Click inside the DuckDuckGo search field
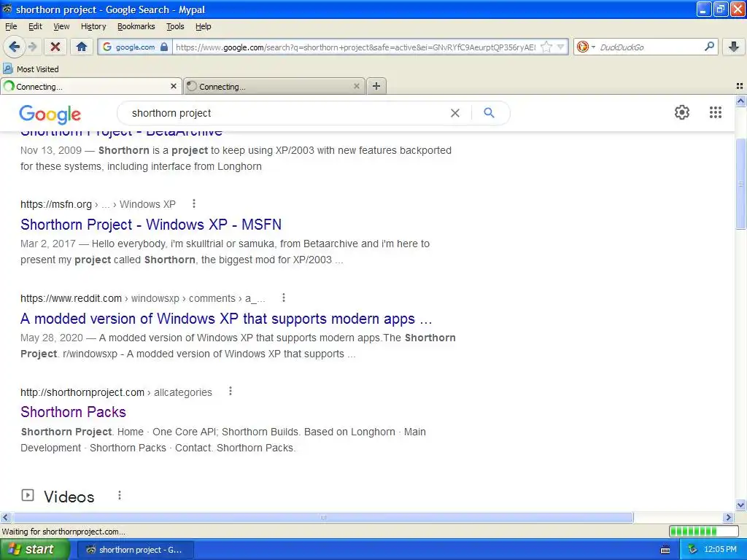This screenshot has width=747, height=560. coord(650,47)
